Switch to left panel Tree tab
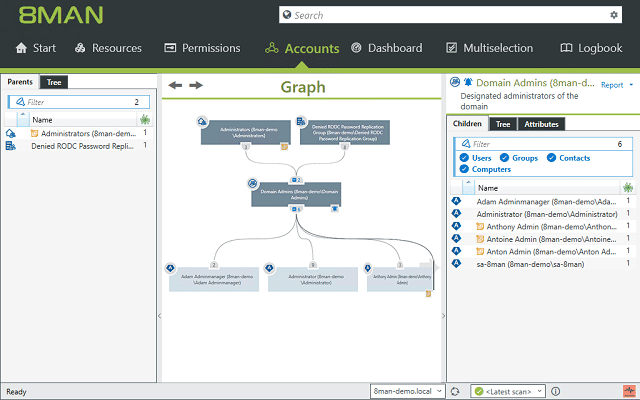640x400 pixels. [53, 82]
